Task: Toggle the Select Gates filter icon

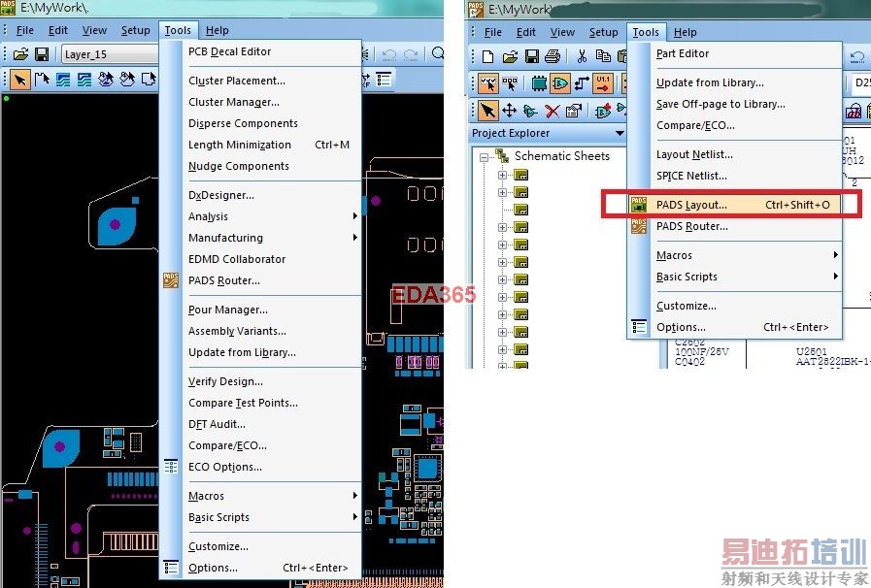Action: click(x=560, y=83)
